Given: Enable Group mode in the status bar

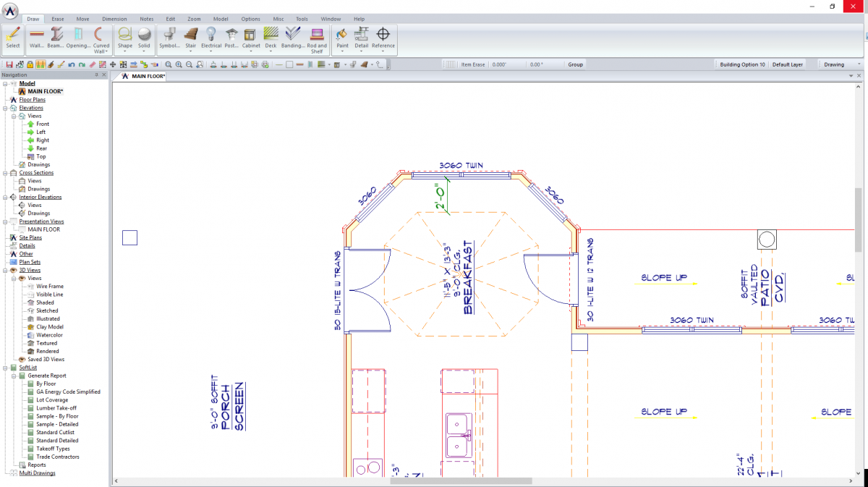Looking at the screenshot, I should (575, 64).
